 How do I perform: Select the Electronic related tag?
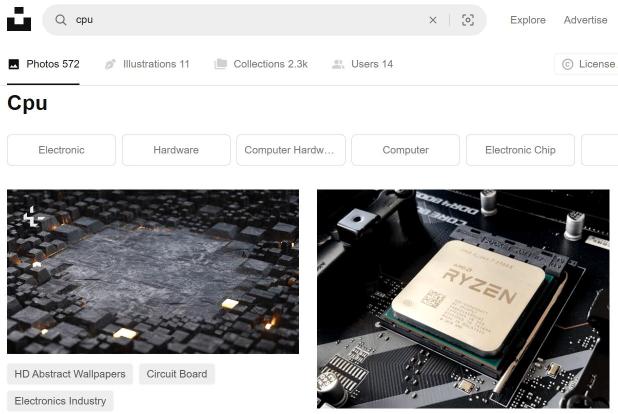tap(61, 150)
